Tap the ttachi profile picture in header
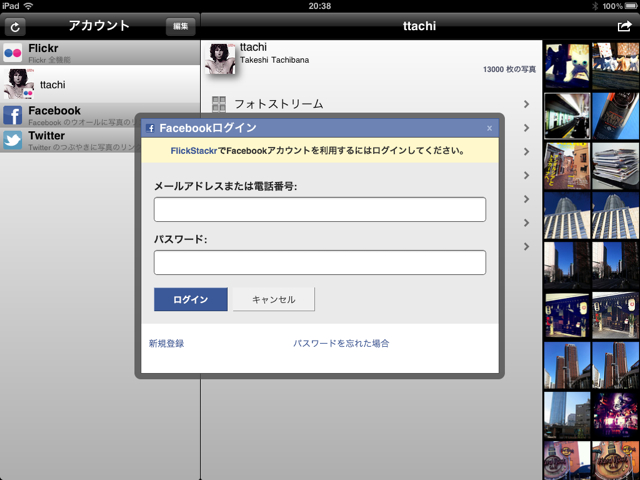This screenshot has width=640, height=480. [x=220, y=59]
